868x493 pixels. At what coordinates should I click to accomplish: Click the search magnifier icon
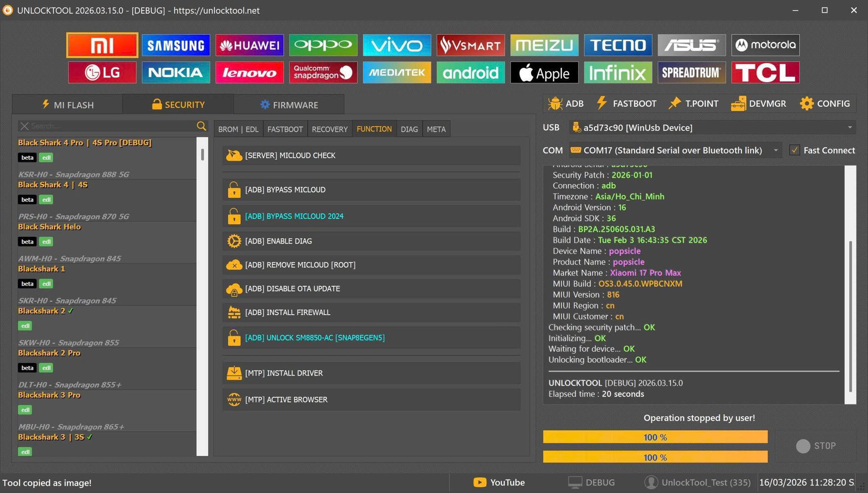[x=201, y=126]
